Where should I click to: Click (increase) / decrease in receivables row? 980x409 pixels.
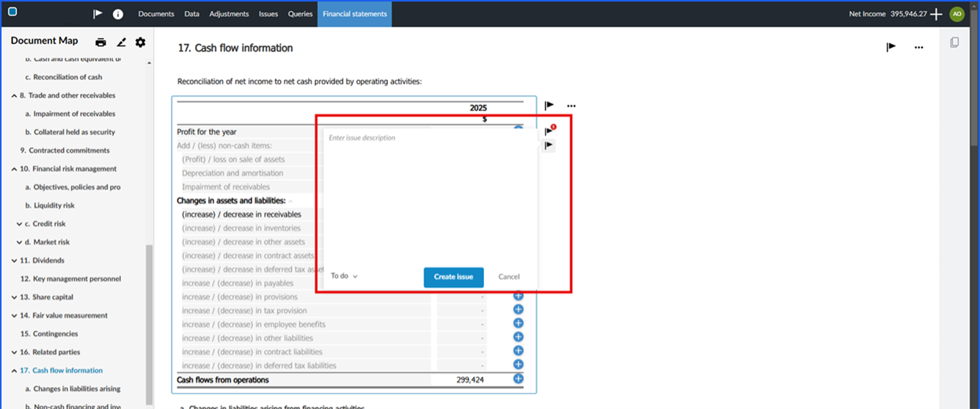pyautogui.click(x=241, y=214)
